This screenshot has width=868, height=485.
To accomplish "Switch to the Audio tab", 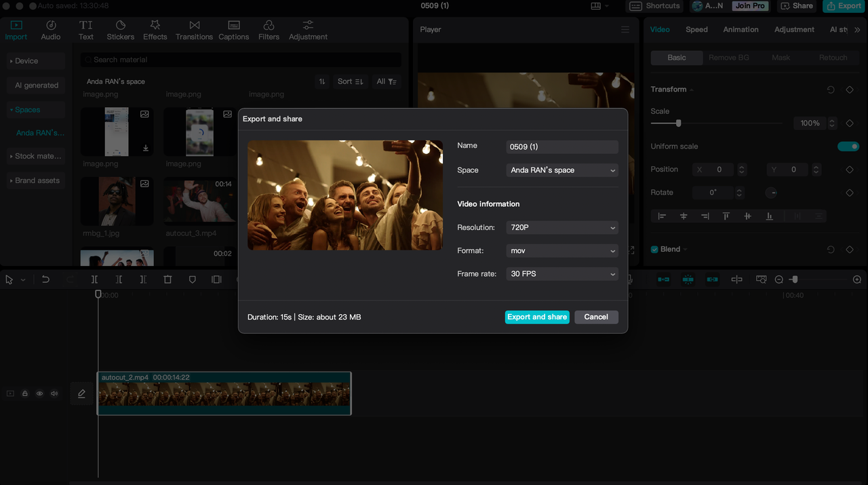I will pos(51,30).
